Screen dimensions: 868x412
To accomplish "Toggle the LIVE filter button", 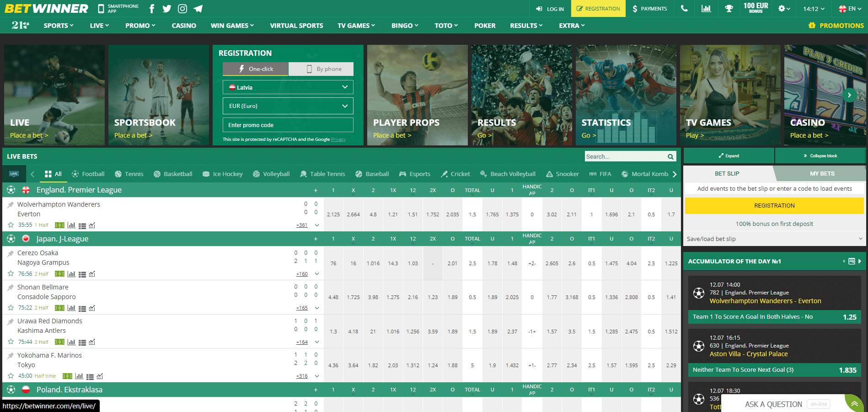I will point(14,174).
